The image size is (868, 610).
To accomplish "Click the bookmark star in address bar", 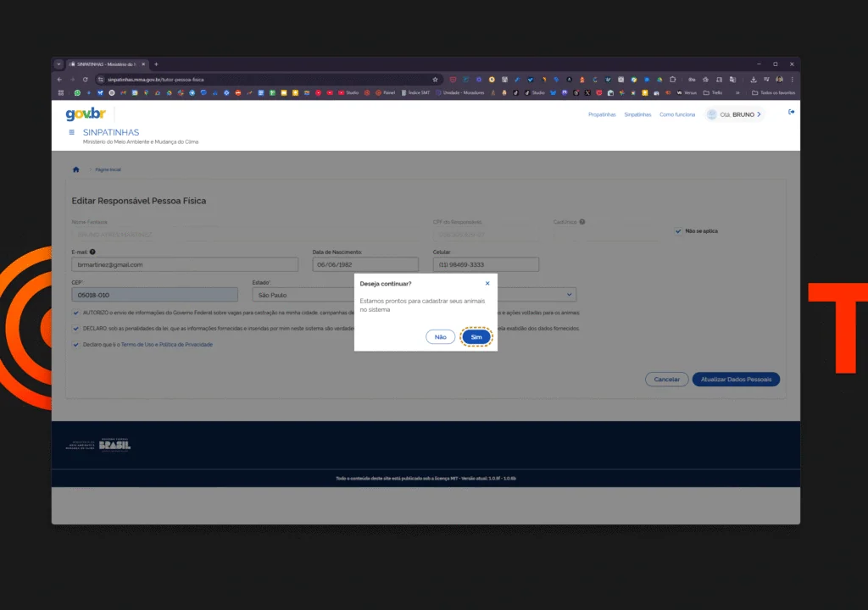I will tap(436, 80).
